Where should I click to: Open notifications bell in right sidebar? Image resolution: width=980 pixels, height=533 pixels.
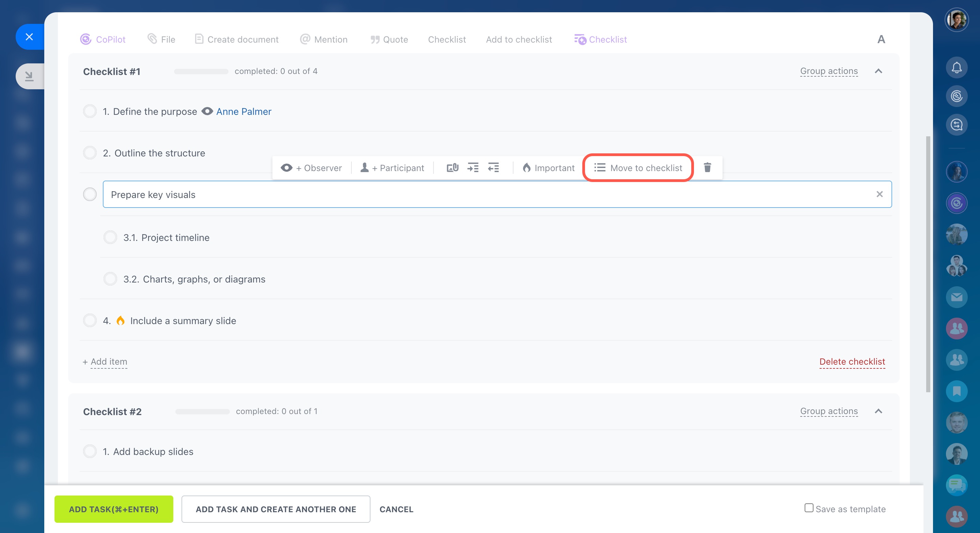[x=957, y=68]
